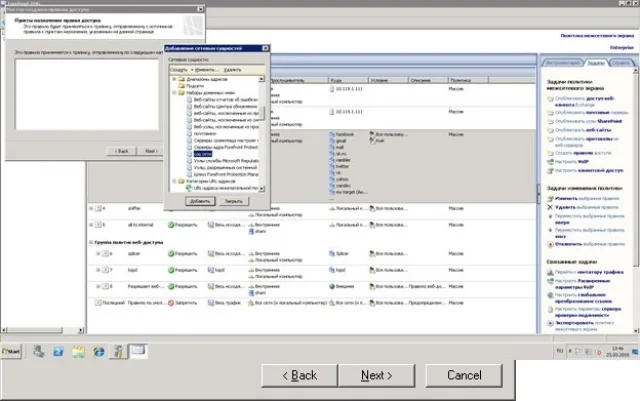The height and width of the screenshot is (401, 640).
Task: Click the icon beside Настроить VoIP task
Action: 550,162
